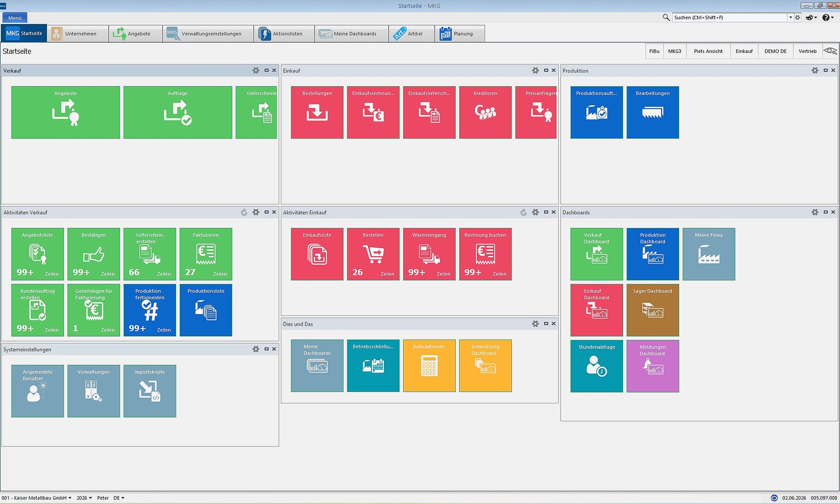Toggle the view eye icon beside Vertrieb
This screenshot has width=840, height=504.
tap(830, 51)
